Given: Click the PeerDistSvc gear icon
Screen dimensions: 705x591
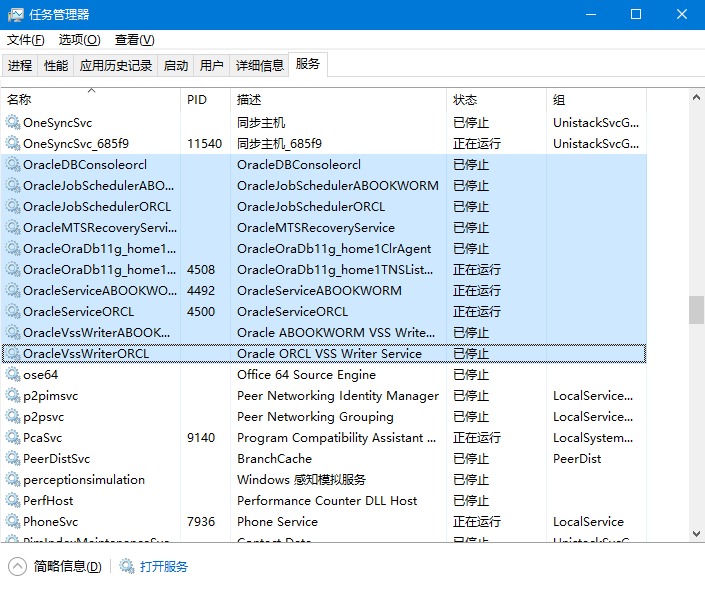Looking at the screenshot, I should 13,459.
